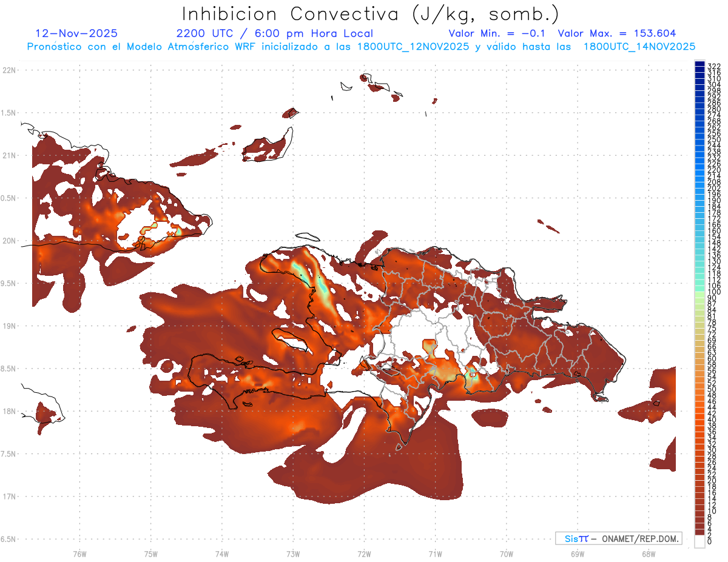Pick the white swatch at the color scale bottom

click(x=699, y=541)
